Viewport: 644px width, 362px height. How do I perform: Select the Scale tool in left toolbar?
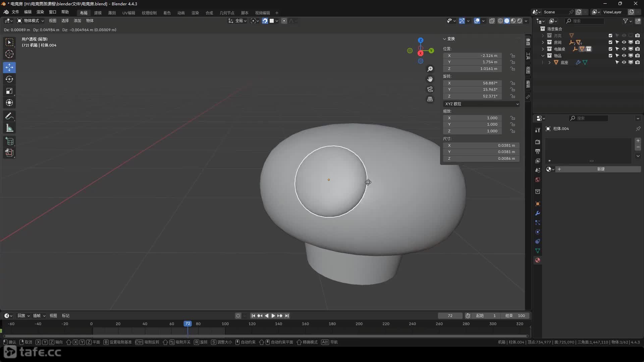9,91
